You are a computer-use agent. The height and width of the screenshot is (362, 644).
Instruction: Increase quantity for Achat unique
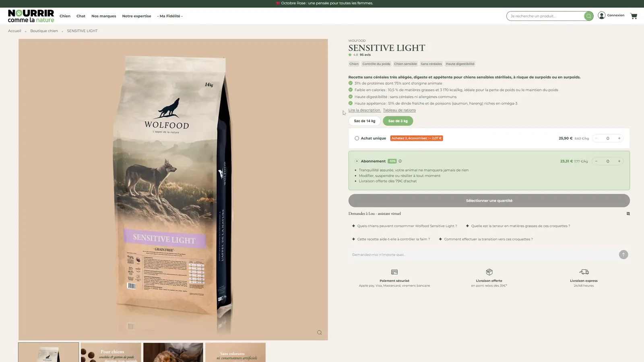pyautogui.click(x=619, y=138)
